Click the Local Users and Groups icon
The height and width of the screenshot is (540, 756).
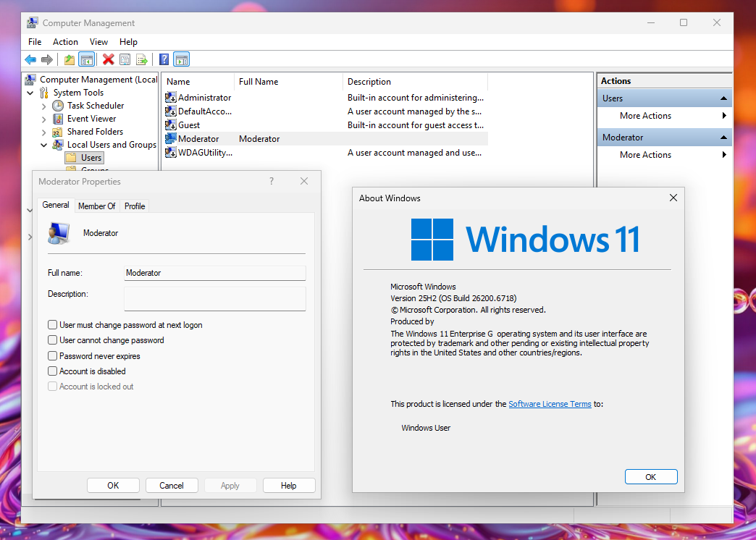tap(58, 145)
